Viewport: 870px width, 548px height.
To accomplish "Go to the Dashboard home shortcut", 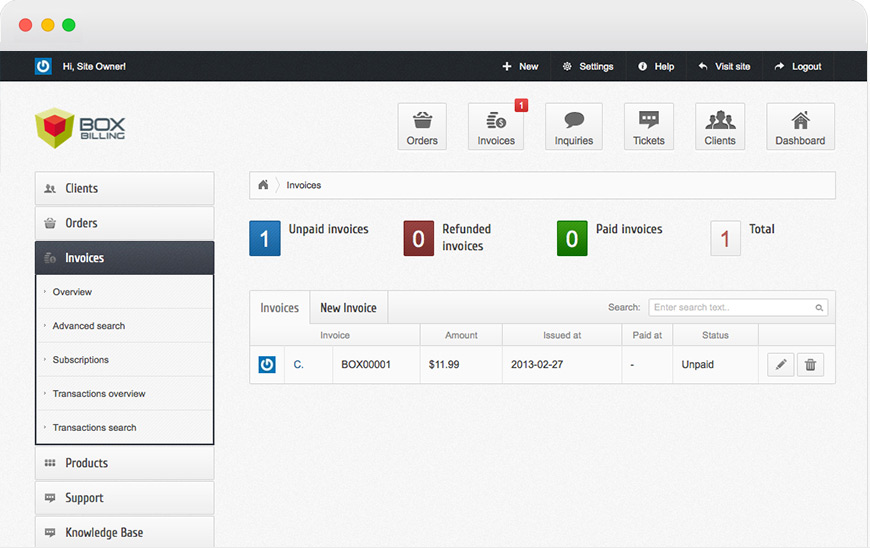I will (800, 126).
